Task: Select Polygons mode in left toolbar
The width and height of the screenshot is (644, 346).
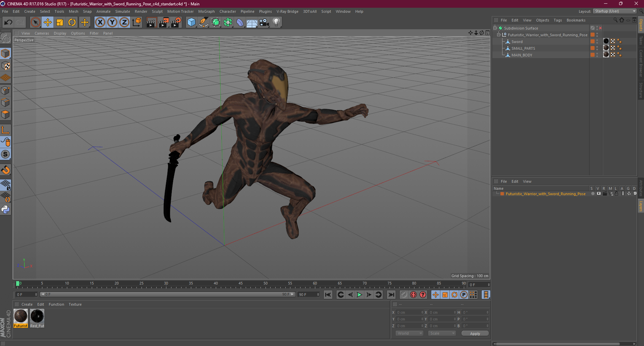Action: (x=6, y=115)
